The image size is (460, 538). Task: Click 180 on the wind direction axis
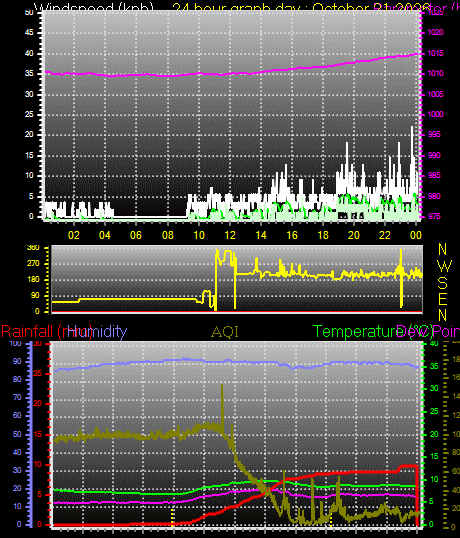point(33,279)
